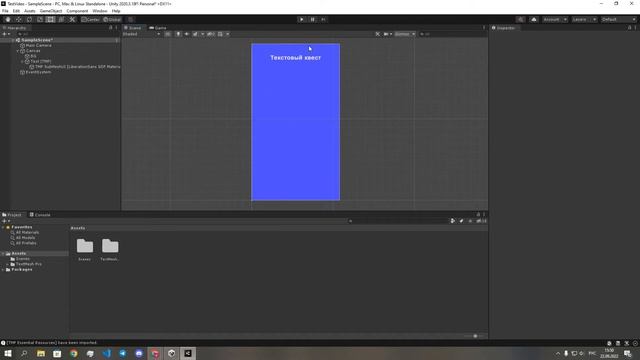Image resolution: width=640 pixels, height=360 pixels.
Task: Open the File menu
Action: (5, 11)
